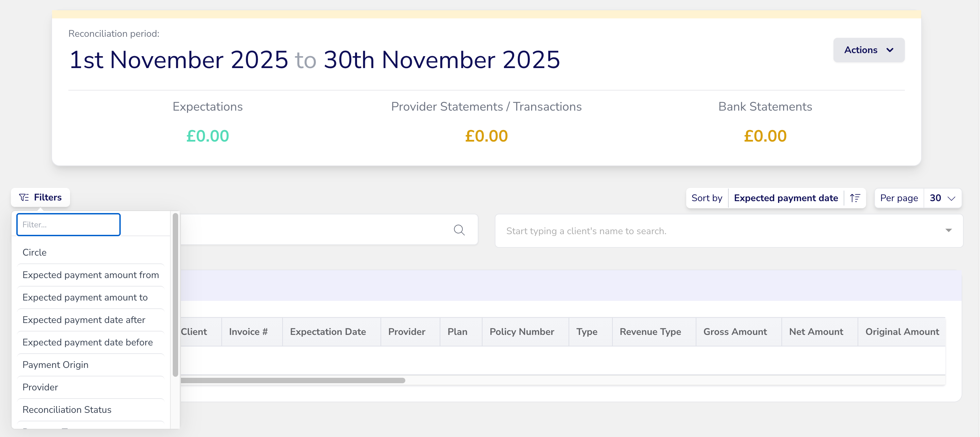The image size is (980, 437).
Task: Click the filter list vertical scrollbar
Action: point(175,295)
